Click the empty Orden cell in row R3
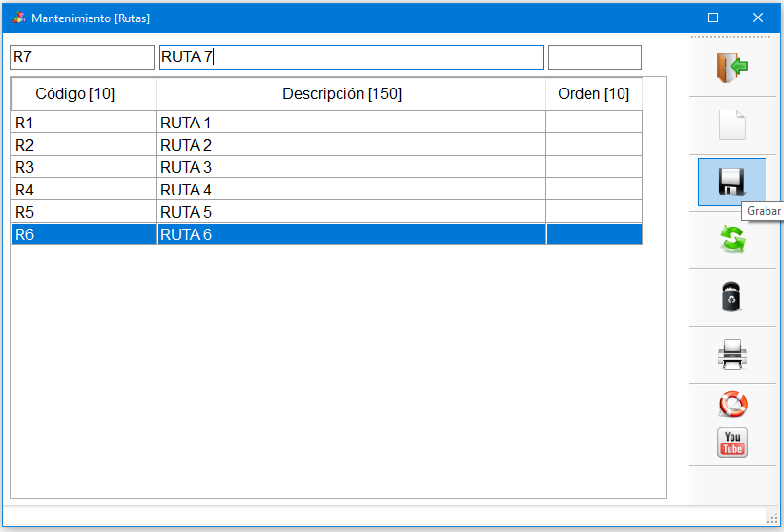The width and height of the screenshot is (784, 532). pyautogui.click(x=594, y=167)
